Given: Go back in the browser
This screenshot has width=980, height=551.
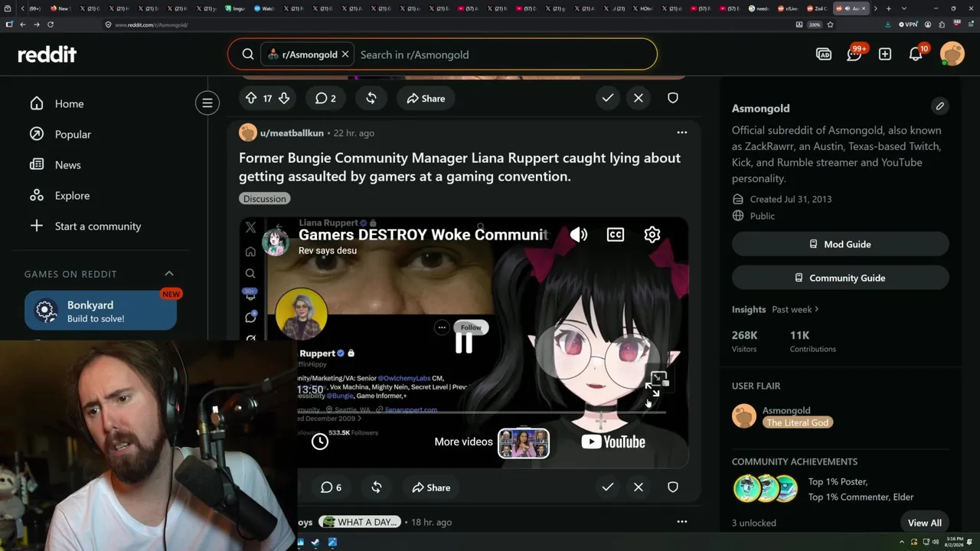Looking at the screenshot, I should [22, 24].
